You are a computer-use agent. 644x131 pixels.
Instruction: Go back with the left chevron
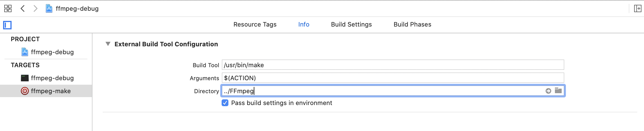(x=23, y=8)
